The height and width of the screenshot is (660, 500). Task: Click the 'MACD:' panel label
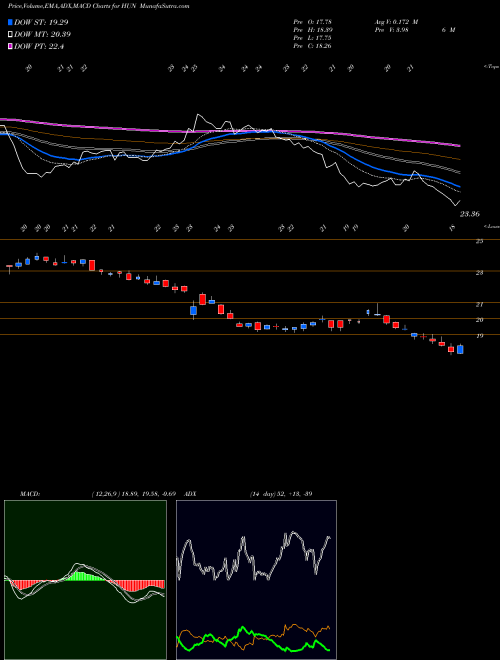click(29, 494)
